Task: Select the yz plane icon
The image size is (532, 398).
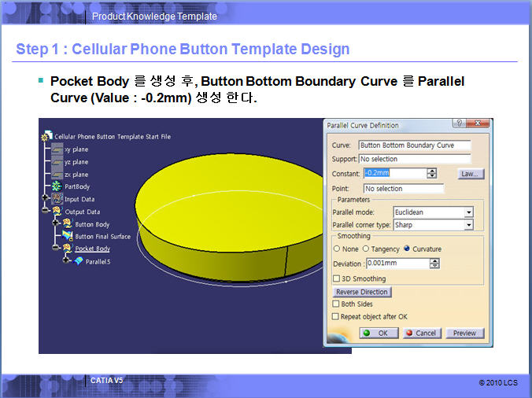Action: coord(57,161)
